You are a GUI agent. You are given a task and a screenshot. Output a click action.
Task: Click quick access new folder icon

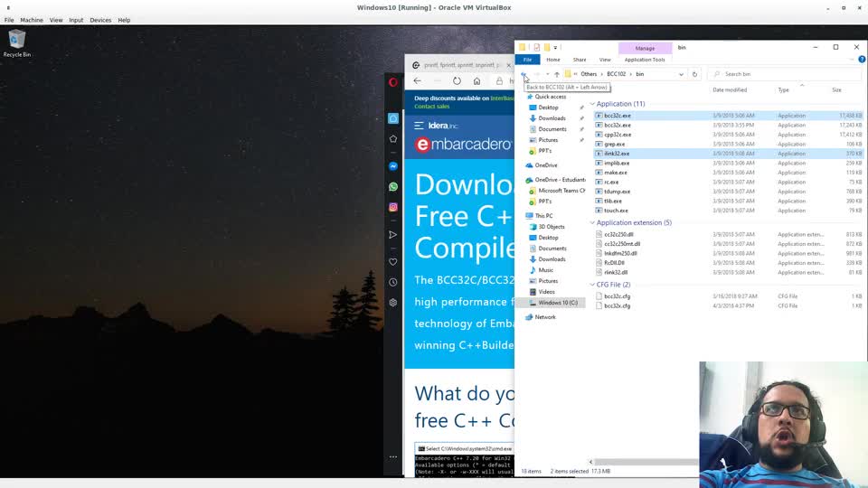[x=546, y=48]
